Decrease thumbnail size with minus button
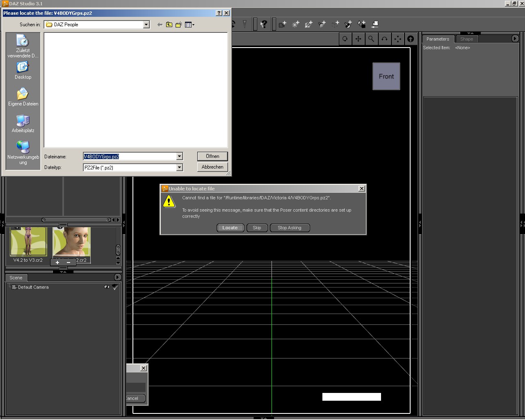525x420 pixels. pos(68,262)
